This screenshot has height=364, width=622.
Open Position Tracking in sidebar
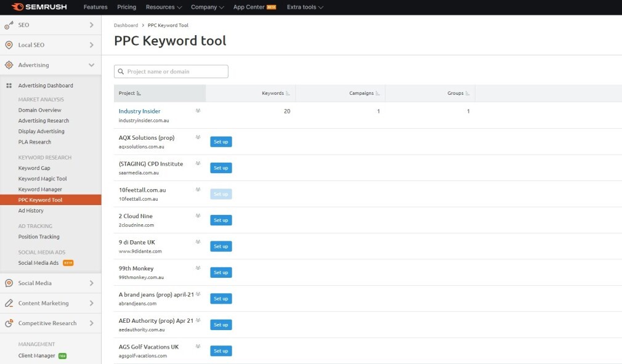tap(39, 237)
